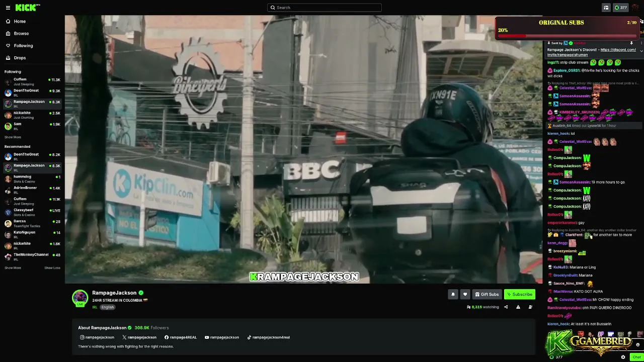This screenshot has width=644, height=362.
Task: Open nickwhite Just Chatting channel under Following
Action: 32,115
